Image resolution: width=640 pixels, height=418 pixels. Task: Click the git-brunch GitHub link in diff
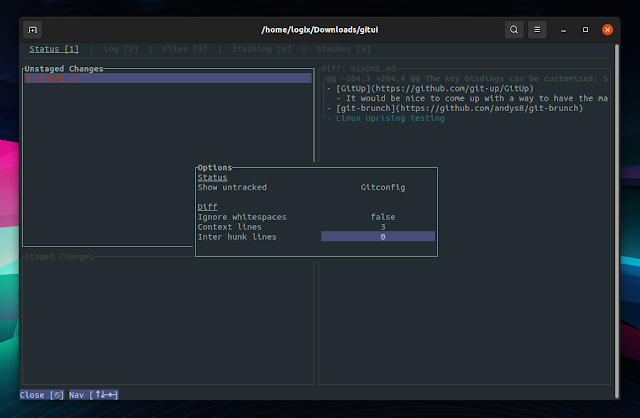click(x=470, y=108)
